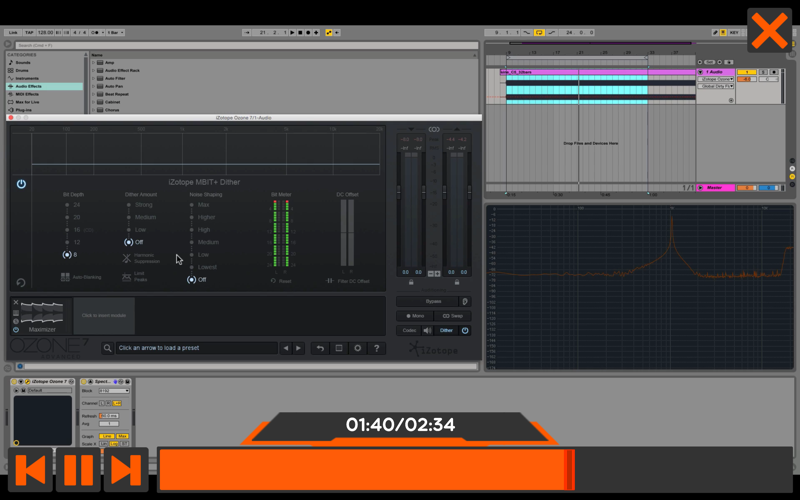Screen dimensions: 800x500
Task: Toggle the Ableton KEY map button
Action: coord(734,32)
